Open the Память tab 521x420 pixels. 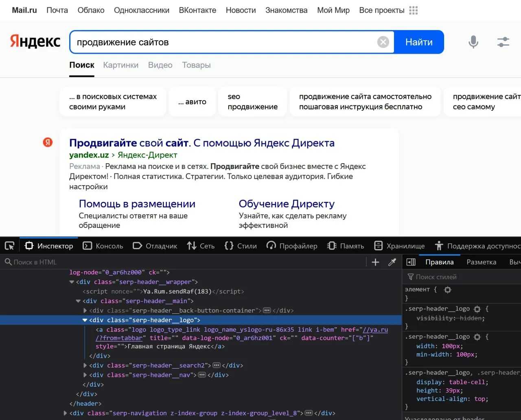[x=346, y=246]
